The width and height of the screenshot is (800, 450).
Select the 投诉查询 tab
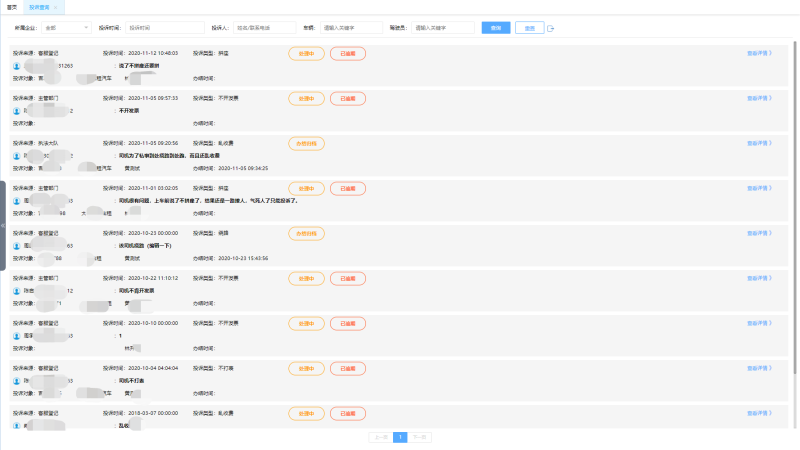coord(39,7)
